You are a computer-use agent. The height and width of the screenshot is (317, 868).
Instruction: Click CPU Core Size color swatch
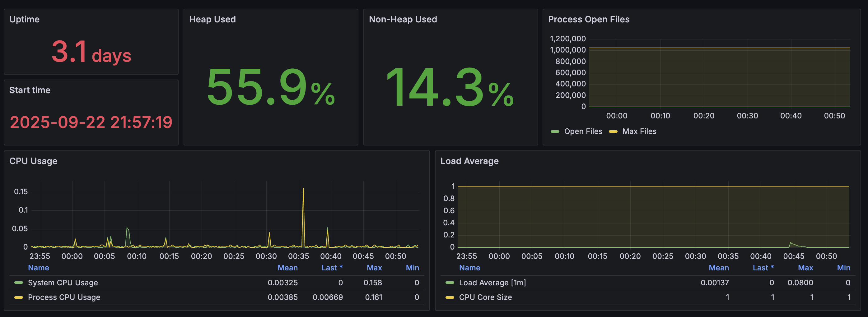pyautogui.click(x=450, y=297)
